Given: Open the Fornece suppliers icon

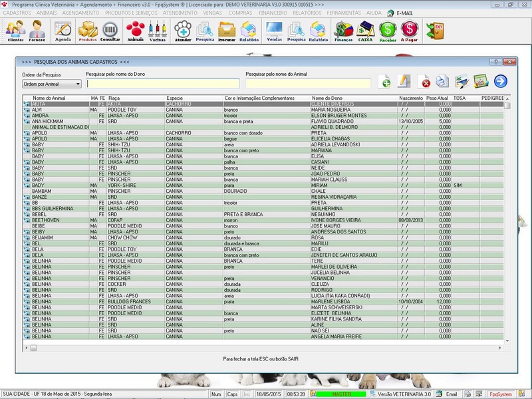Looking at the screenshot, I should click(37, 31).
